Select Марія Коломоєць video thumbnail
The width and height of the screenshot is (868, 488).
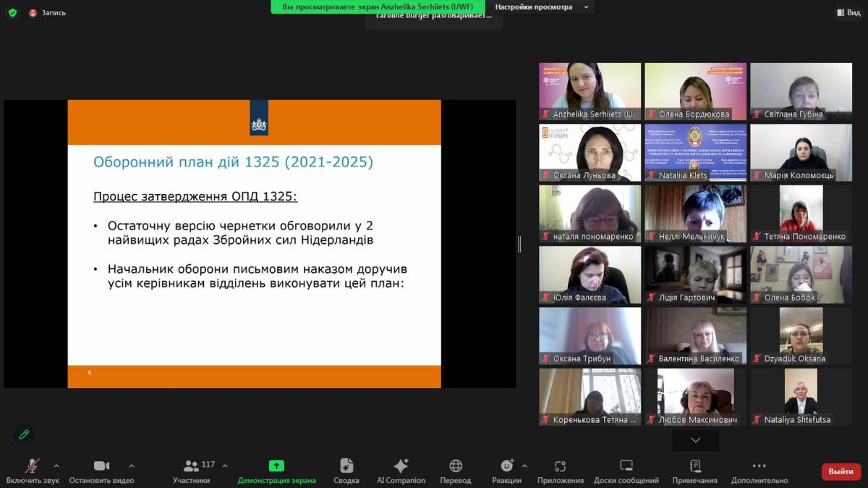click(801, 153)
